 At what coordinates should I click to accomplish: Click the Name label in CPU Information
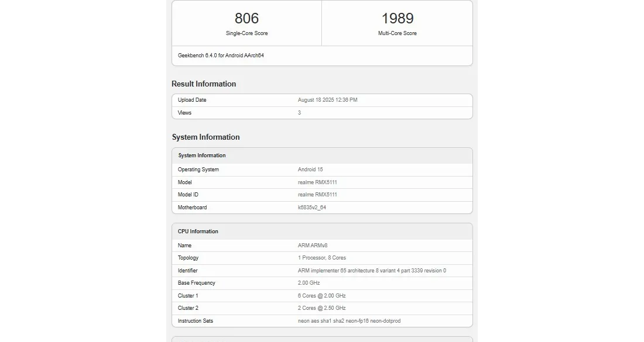(184, 246)
